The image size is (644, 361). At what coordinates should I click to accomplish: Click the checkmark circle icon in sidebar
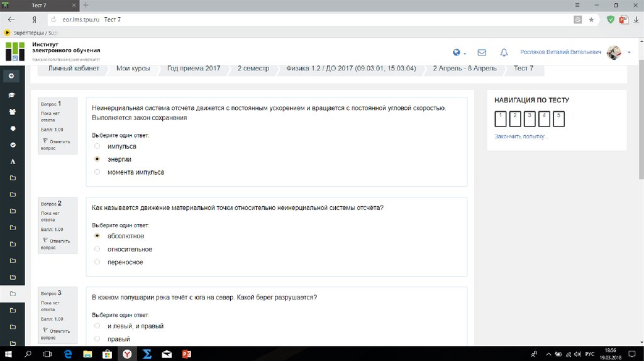click(13, 145)
